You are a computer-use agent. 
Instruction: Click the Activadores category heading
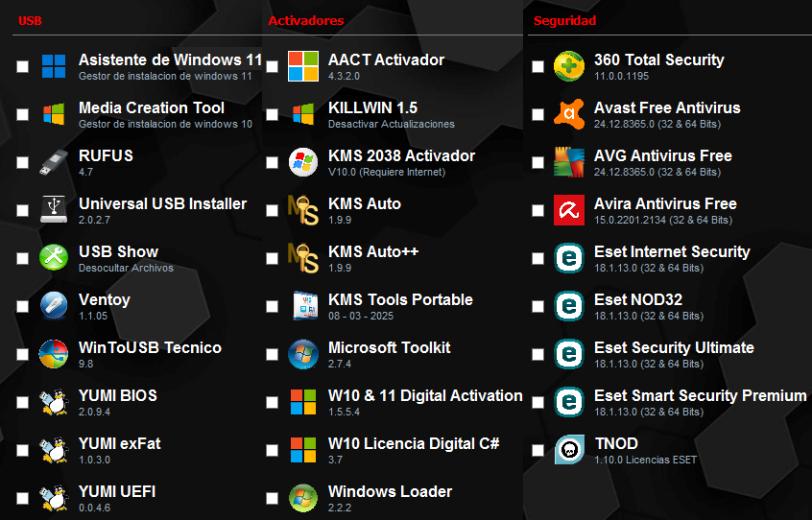[306, 21]
